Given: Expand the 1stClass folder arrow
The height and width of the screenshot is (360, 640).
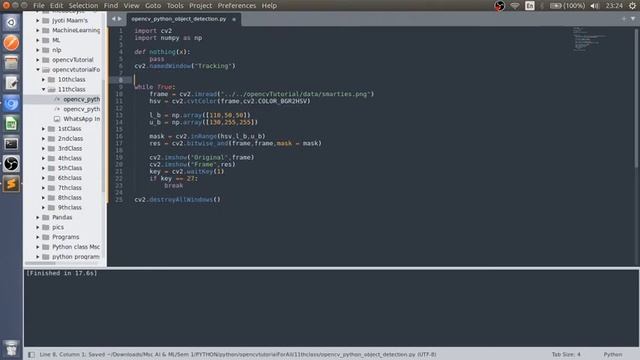Looking at the screenshot, I should click(44, 129).
